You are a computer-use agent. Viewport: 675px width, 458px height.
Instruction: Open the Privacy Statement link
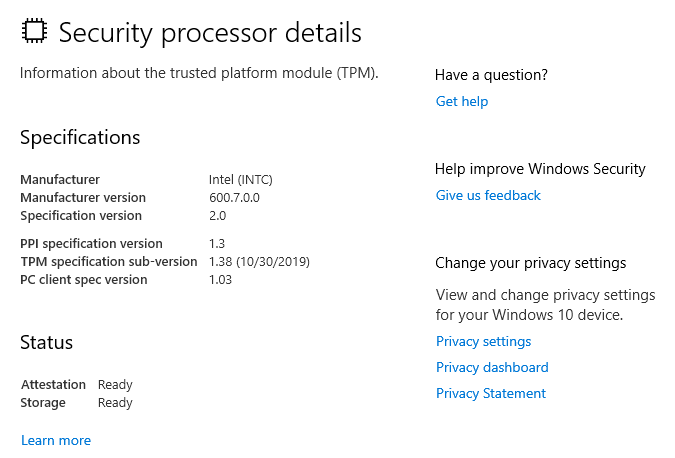pyautogui.click(x=491, y=393)
